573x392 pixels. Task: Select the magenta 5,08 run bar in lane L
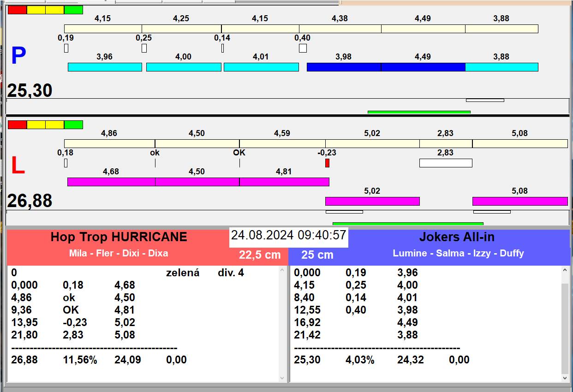click(x=519, y=201)
